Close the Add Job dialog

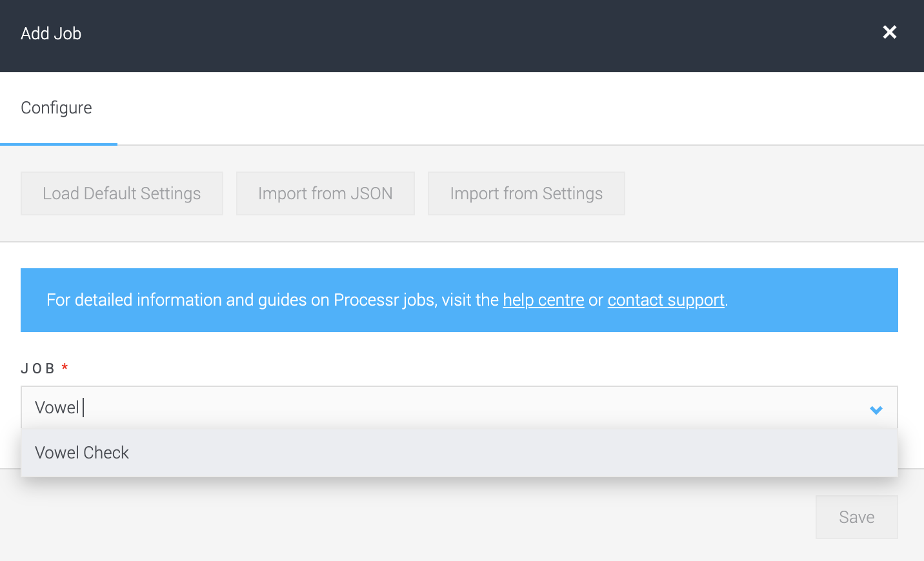tap(889, 32)
